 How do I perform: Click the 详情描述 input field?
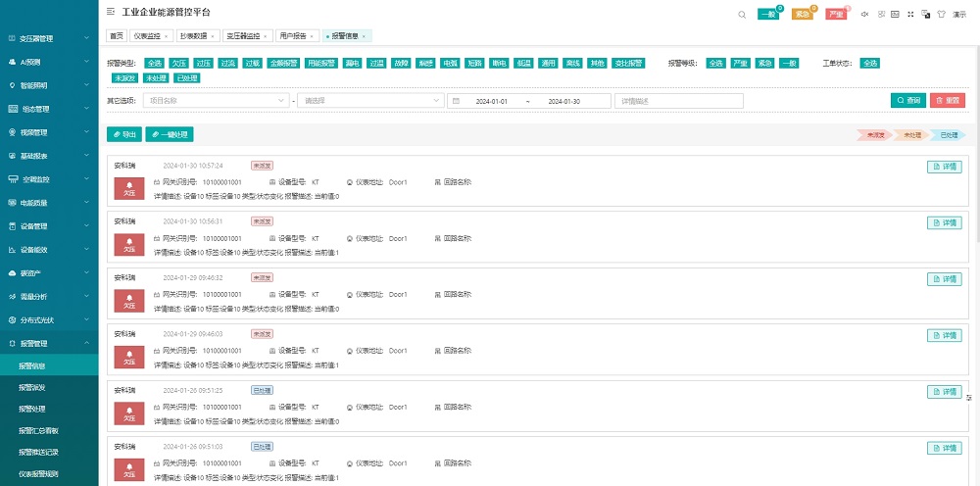(678, 101)
